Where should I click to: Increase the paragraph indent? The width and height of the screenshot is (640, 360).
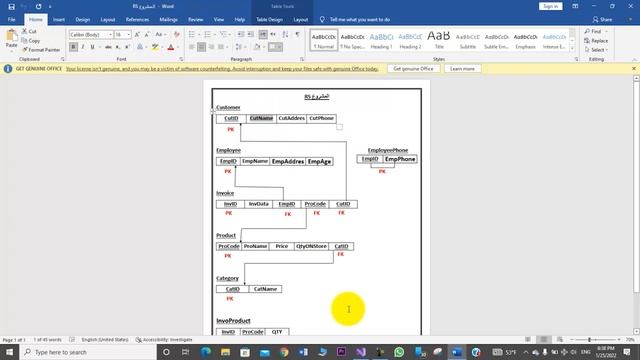click(251, 34)
